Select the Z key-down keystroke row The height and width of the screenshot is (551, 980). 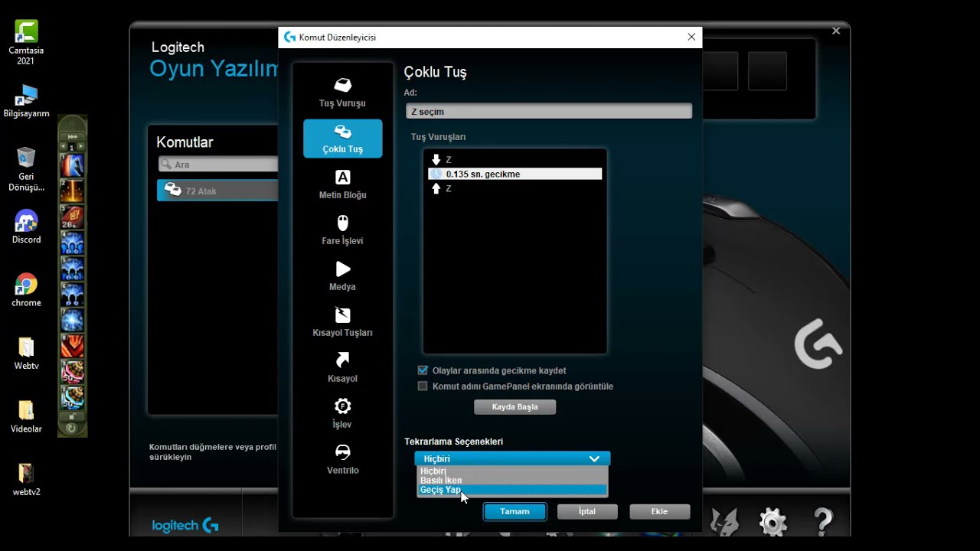coord(514,160)
